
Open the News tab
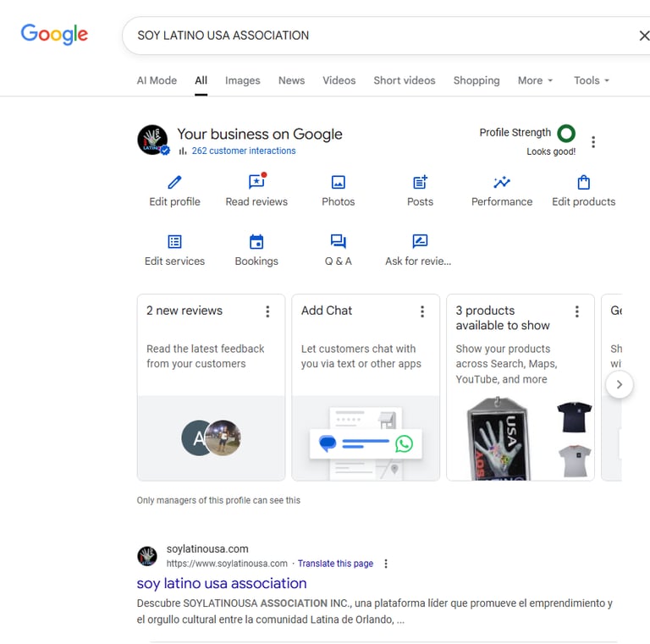(x=291, y=80)
